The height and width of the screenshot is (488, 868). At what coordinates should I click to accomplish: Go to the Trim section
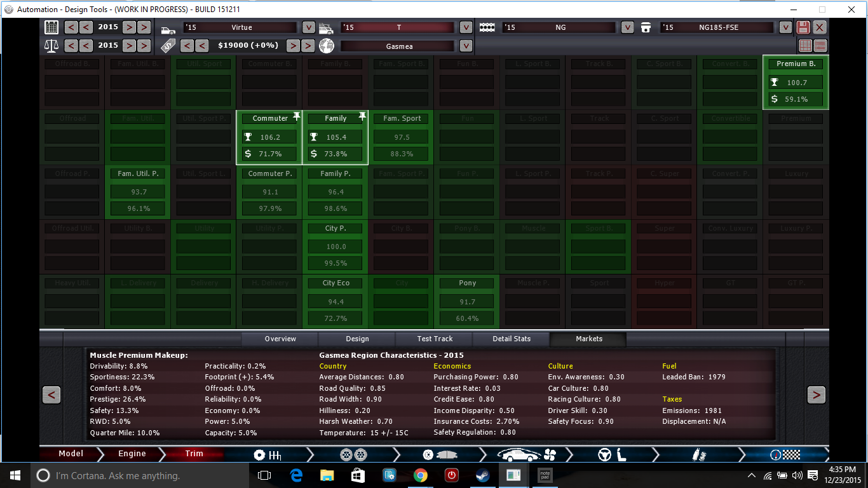click(194, 454)
